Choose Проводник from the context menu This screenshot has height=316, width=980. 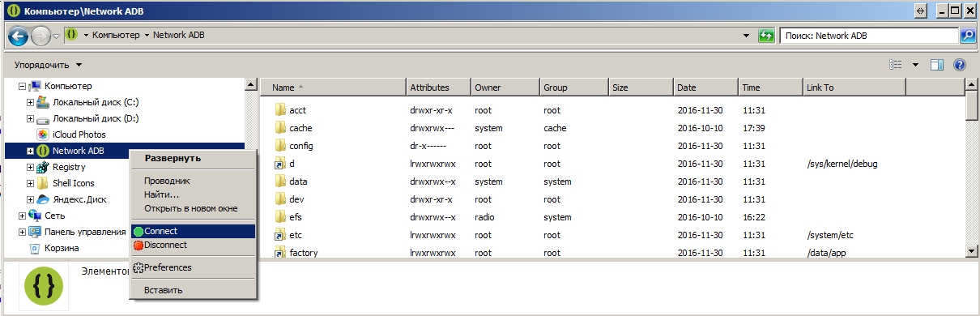[193, 181]
